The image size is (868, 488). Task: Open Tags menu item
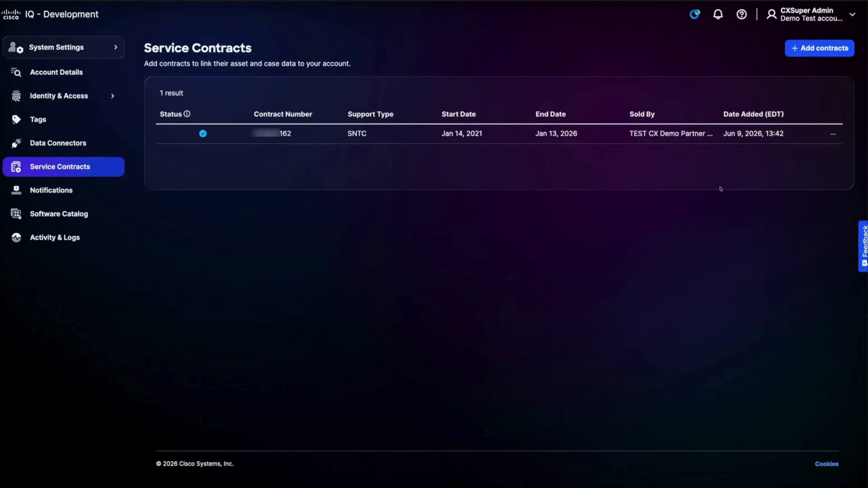(63, 119)
